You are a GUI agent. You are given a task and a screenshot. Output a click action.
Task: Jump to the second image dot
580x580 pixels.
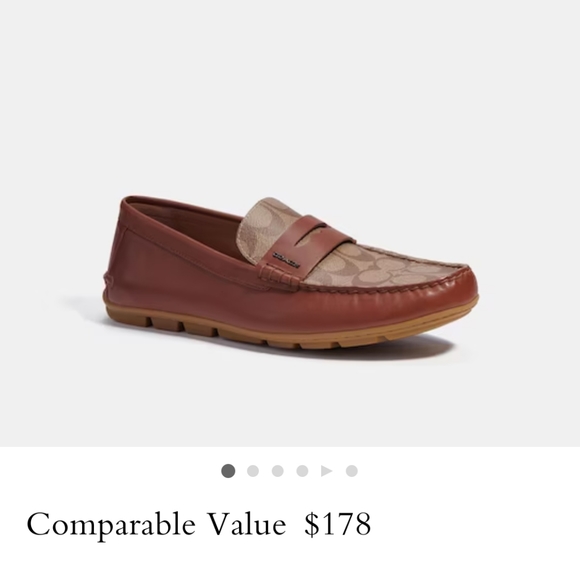click(x=253, y=471)
